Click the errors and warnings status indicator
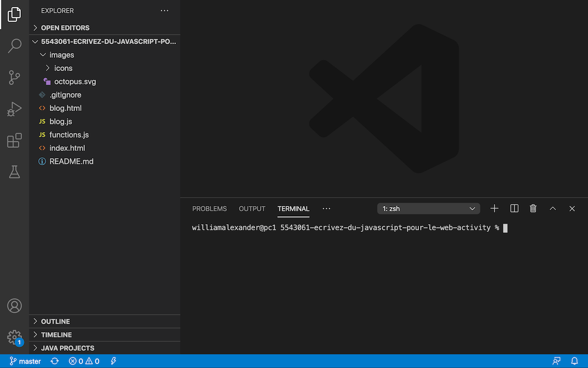 coord(83,361)
